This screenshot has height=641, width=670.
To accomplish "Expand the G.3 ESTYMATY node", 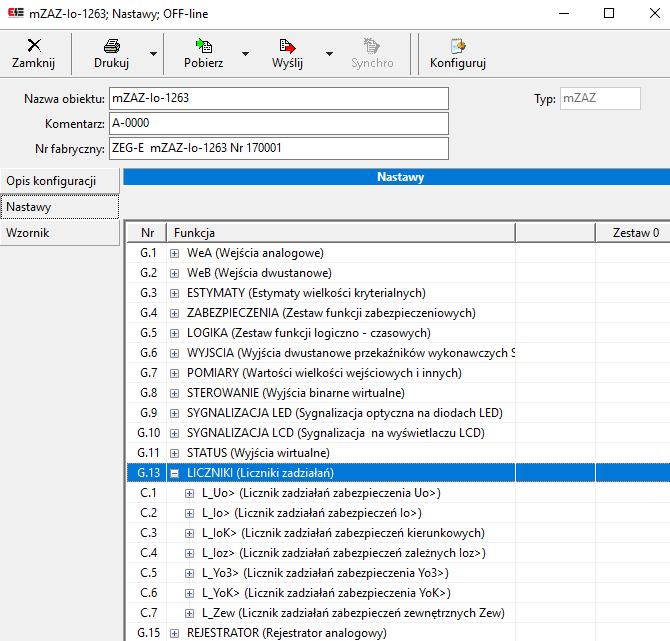I will pyautogui.click(x=174, y=294).
